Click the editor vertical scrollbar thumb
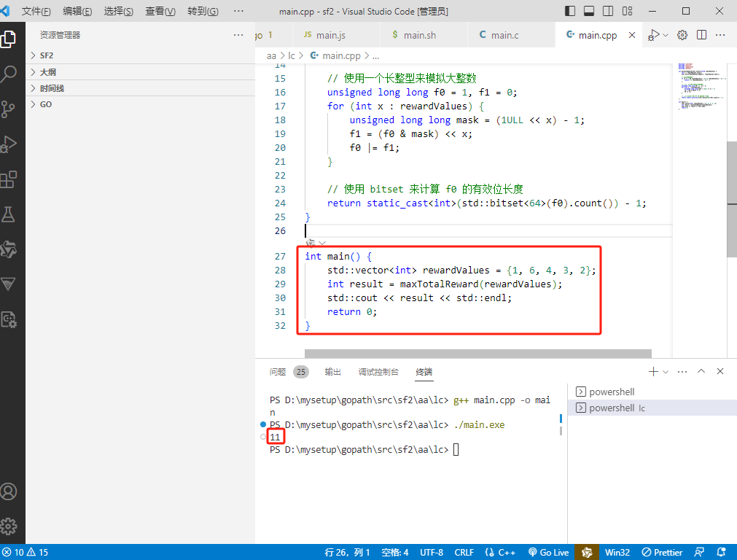This screenshot has height=560, width=737. coord(732,199)
